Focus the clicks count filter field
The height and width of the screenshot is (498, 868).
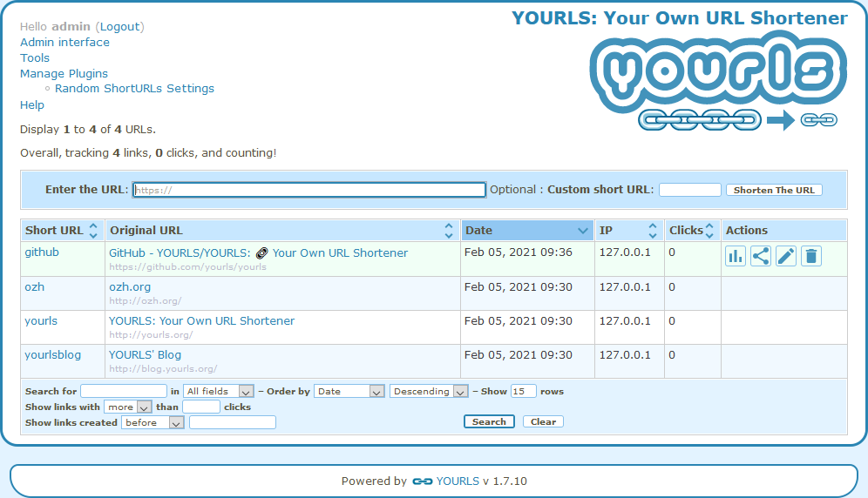[x=201, y=407]
